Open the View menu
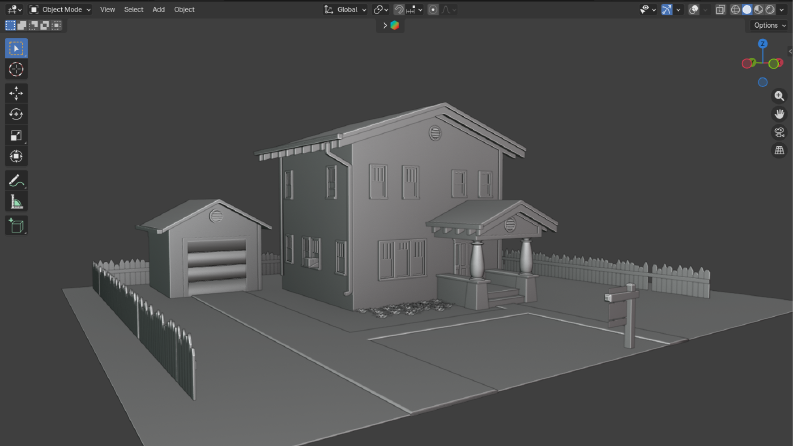The image size is (793, 446). pyautogui.click(x=107, y=10)
